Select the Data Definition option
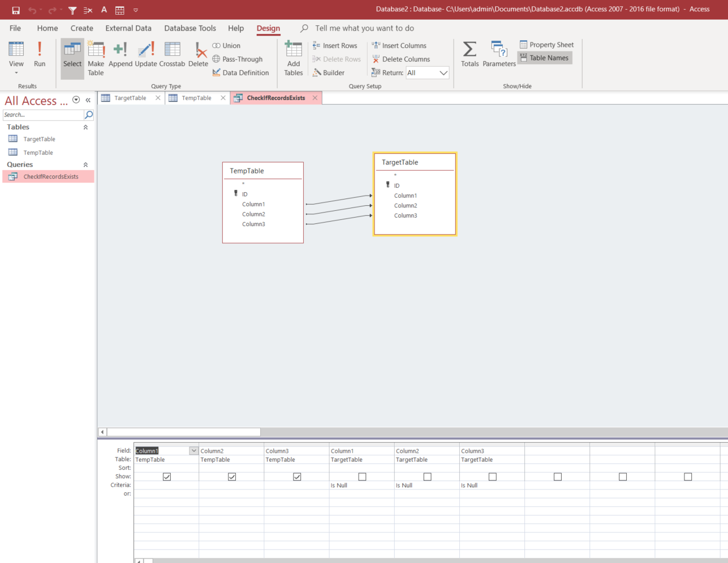 click(241, 73)
